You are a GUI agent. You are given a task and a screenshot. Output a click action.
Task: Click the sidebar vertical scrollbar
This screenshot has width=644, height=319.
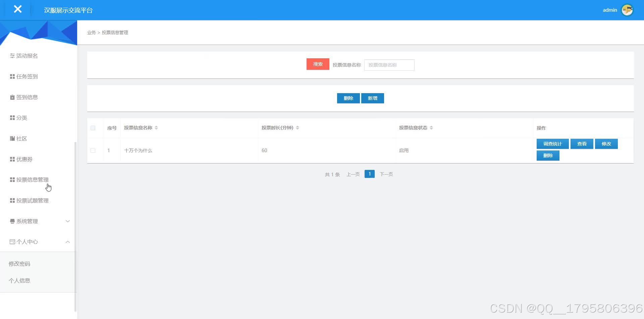75,227
